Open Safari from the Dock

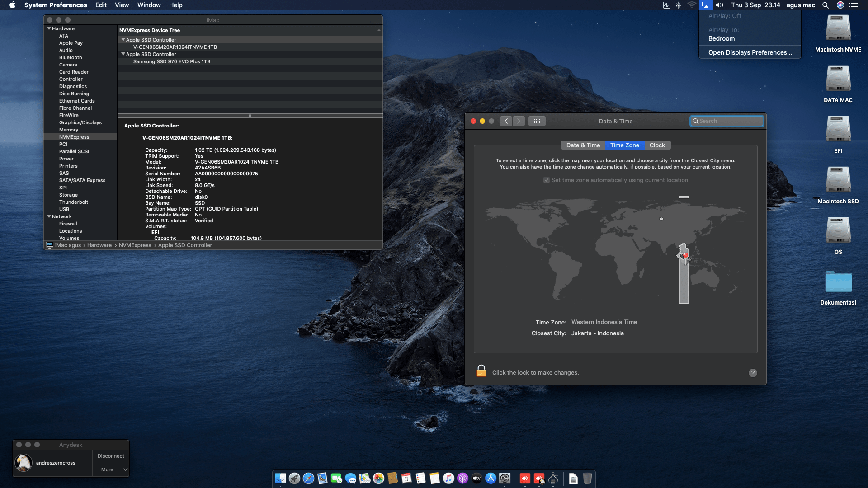(308, 478)
